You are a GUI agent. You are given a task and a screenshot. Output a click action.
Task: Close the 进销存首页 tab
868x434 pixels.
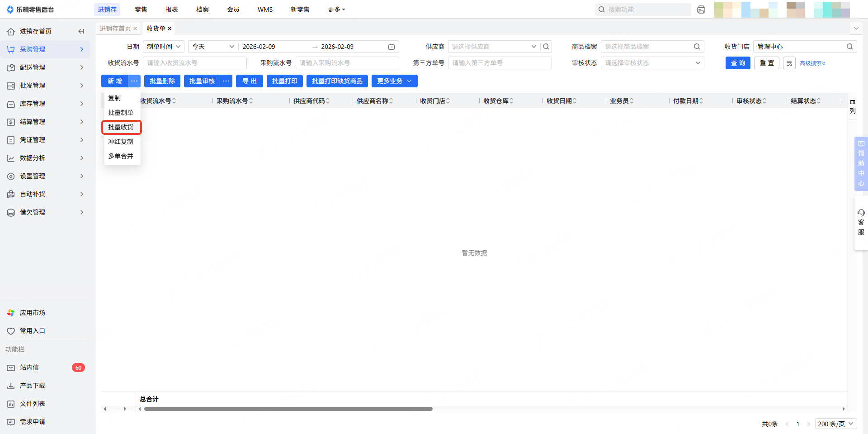click(135, 29)
